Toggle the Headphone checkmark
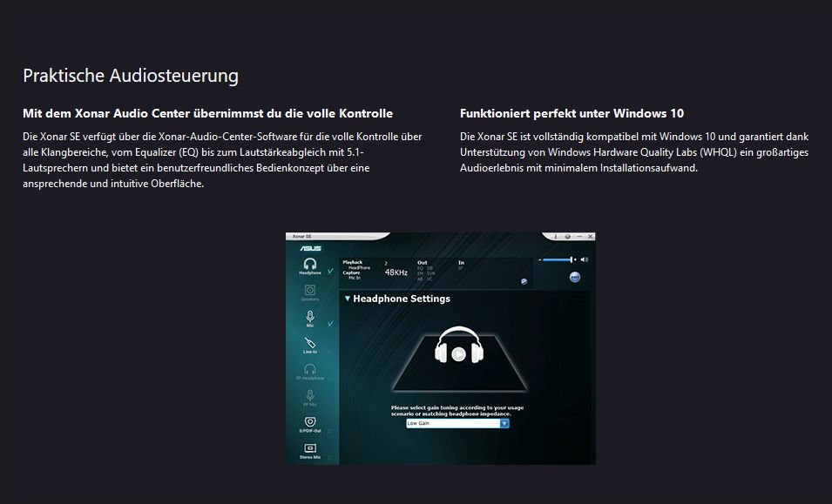Image resolution: width=832 pixels, height=504 pixels. click(330, 271)
